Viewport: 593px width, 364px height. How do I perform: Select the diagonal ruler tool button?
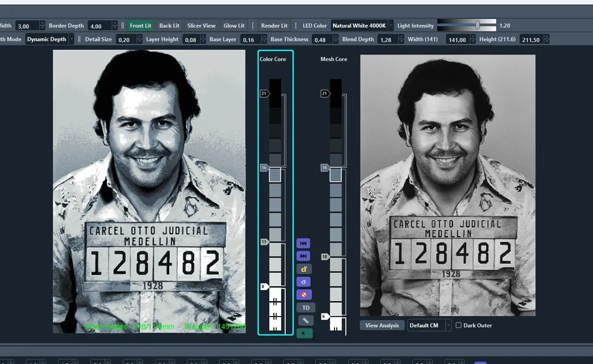(x=305, y=321)
